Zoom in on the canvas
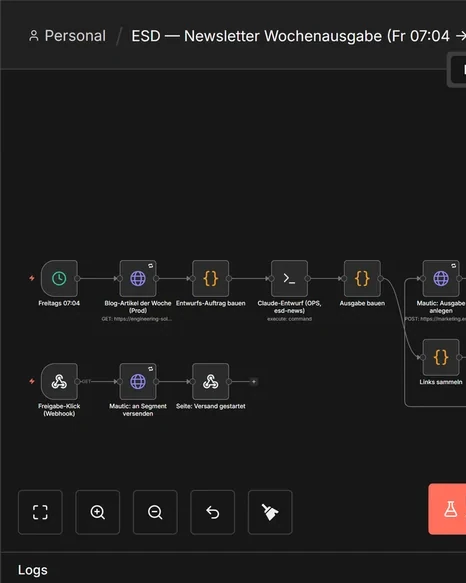466x583 pixels. 97,512
